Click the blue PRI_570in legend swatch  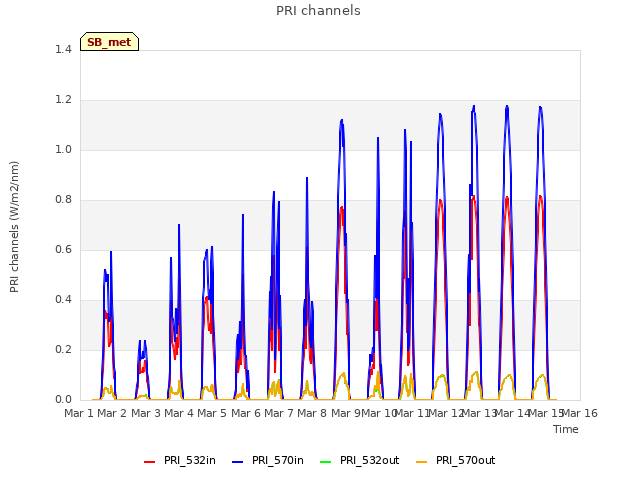point(238,462)
